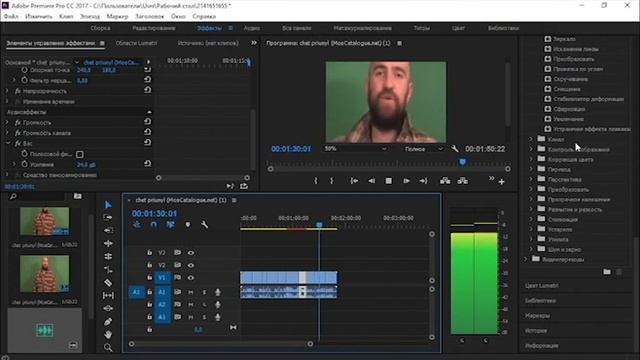Open the Информация collapsed panel
Screen dimensions: 640x360
542,346
